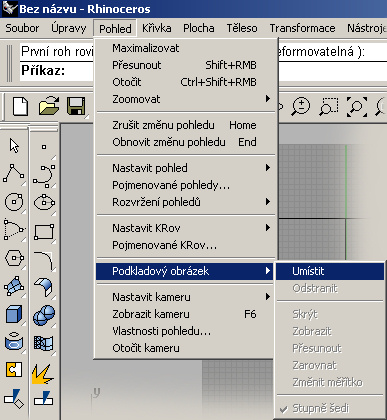
Task: Open the Transformace menu
Action: tap(302, 28)
